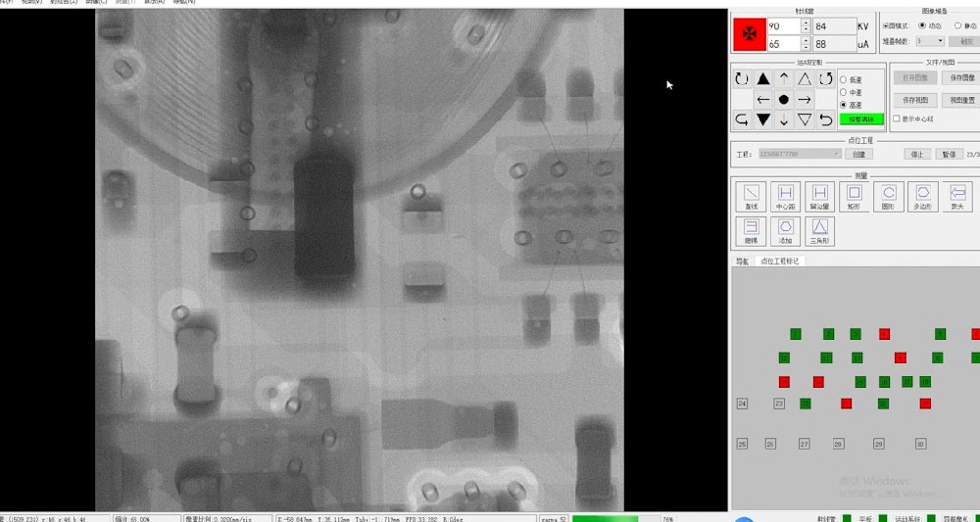The height and width of the screenshot is (522, 980).
Task: Choose static (静态) acquisition mode
Action: (x=957, y=25)
